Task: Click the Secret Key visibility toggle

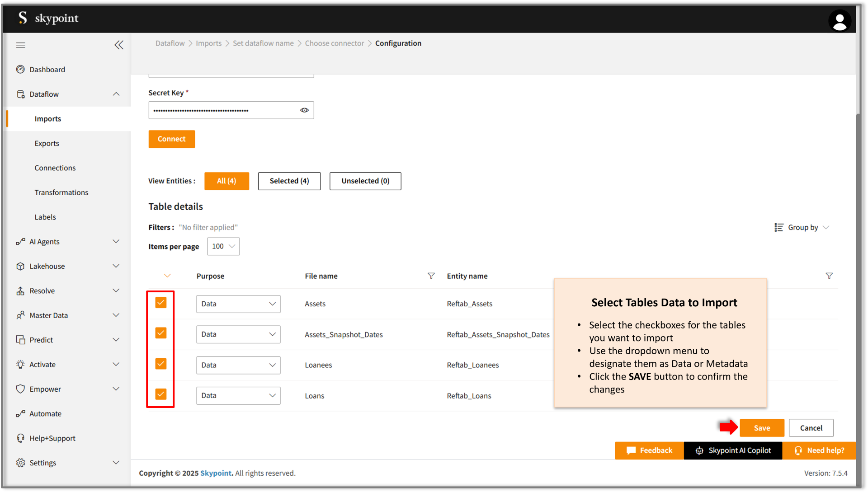Action: [x=303, y=110]
